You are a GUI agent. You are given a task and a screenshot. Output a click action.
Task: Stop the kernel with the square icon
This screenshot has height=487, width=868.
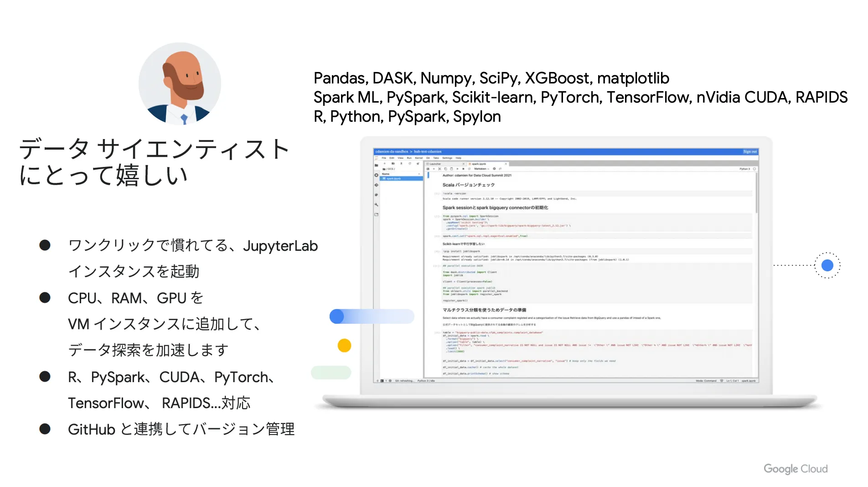[x=463, y=169]
